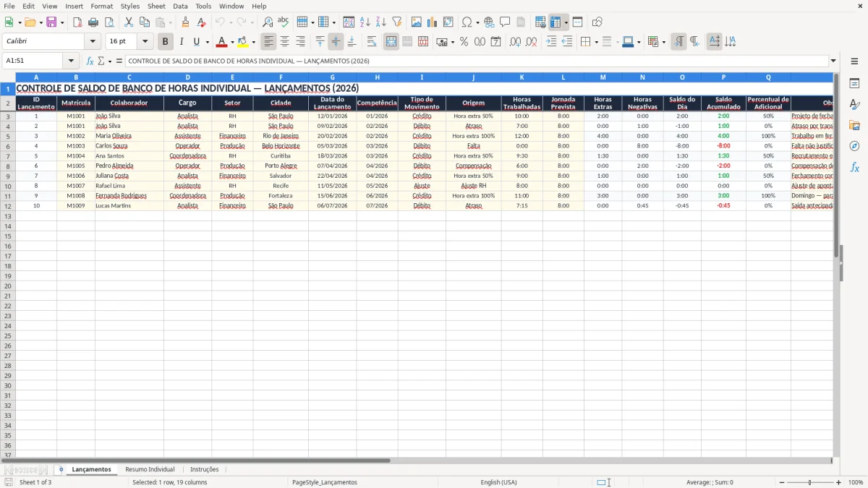Screen dimensions: 868x488
Task: Open the Open-file dropdown arrow
Action: pyautogui.click(x=41, y=23)
